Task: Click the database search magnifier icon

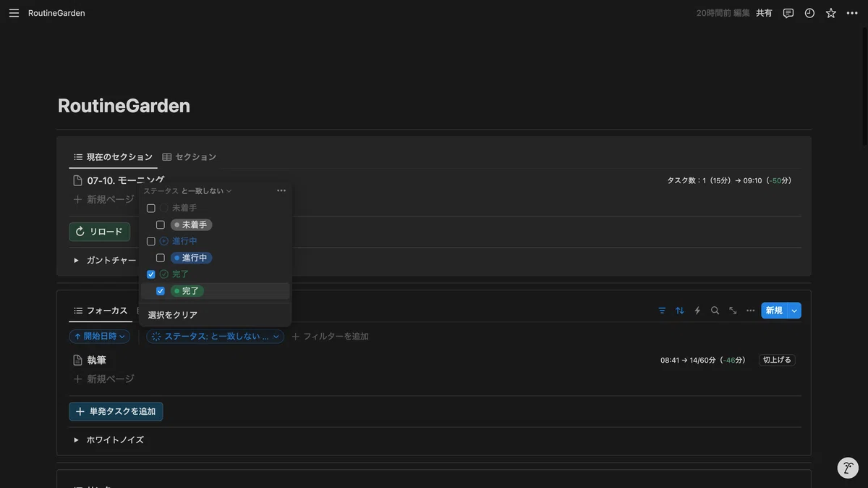Action: (715, 311)
